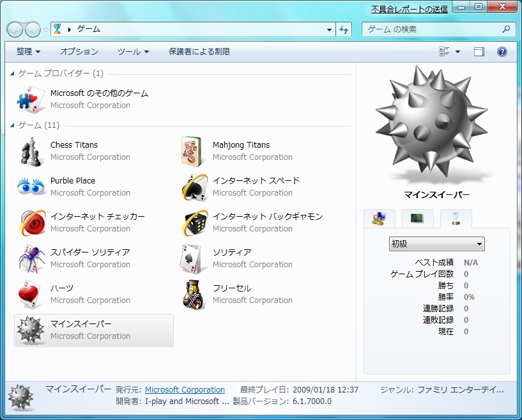Click the 連敗記録 statistic label
This screenshot has height=420, width=522.
coord(438,320)
